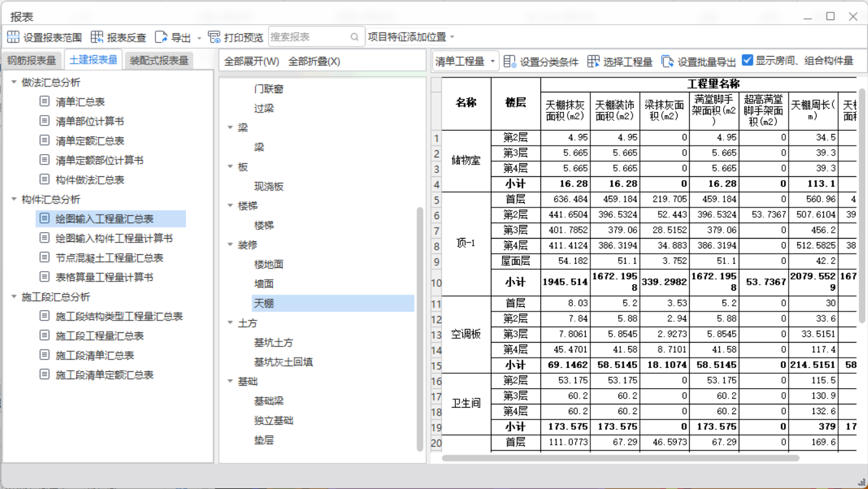Screen dimensions: 868x489
Task: Collapse the 楼梯 category expander
Action: pyautogui.click(x=230, y=205)
